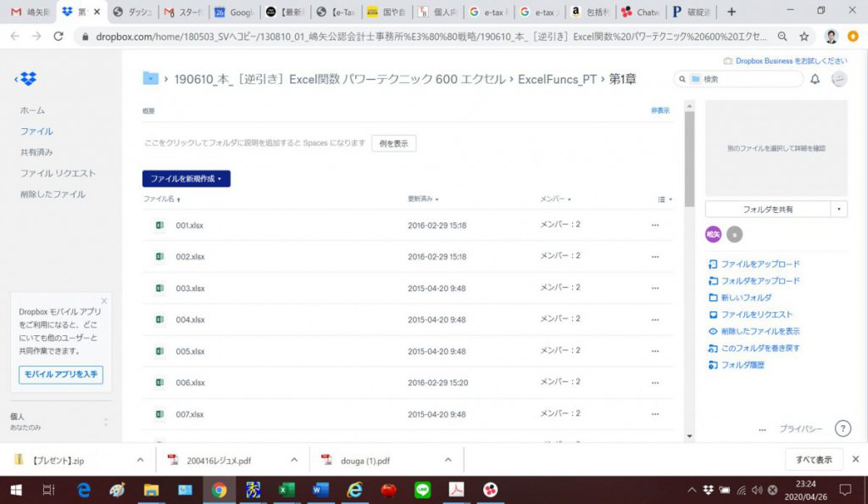Screen dimensions: 868x504
Task: Click the help question mark icon
Action: coord(843,428)
